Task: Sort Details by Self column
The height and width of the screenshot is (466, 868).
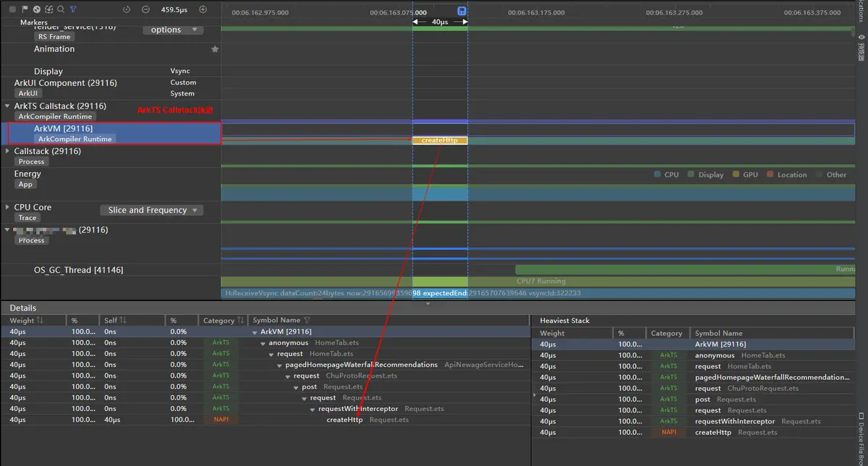Action: click(122, 320)
